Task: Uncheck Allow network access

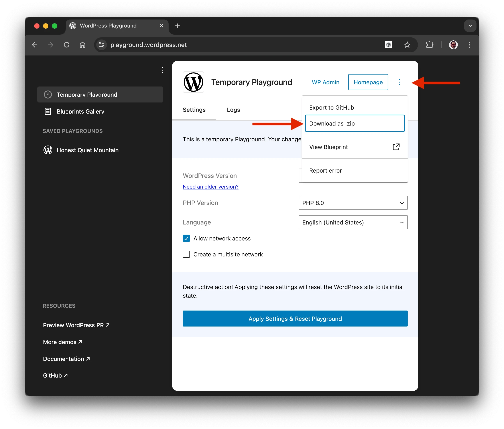Action: pos(186,238)
